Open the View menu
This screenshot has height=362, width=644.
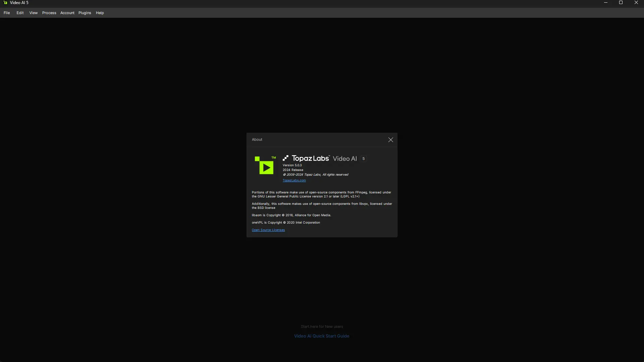(33, 13)
